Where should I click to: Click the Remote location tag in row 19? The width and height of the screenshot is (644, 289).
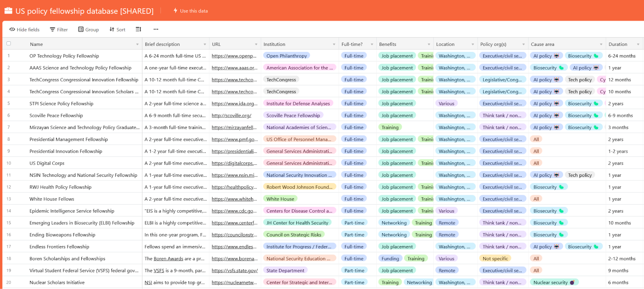pos(447,271)
